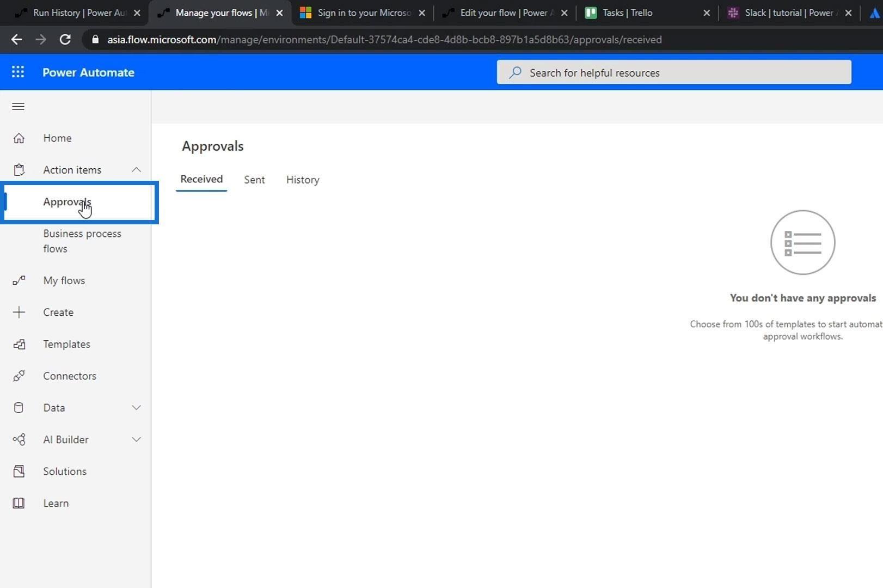The image size is (883, 588).
Task: Click the My flows icon
Action: pyautogui.click(x=19, y=280)
